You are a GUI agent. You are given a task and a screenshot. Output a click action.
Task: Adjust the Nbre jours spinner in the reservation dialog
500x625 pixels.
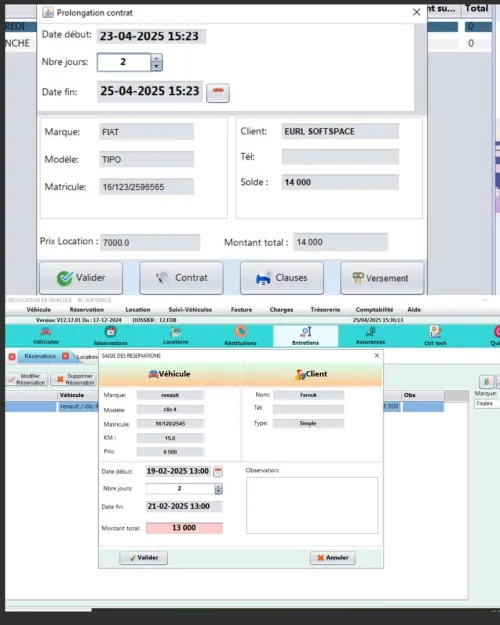point(219,489)
